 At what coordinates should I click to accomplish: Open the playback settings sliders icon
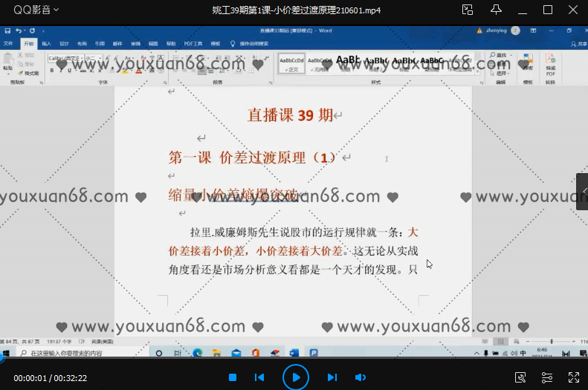click(547, 377)
